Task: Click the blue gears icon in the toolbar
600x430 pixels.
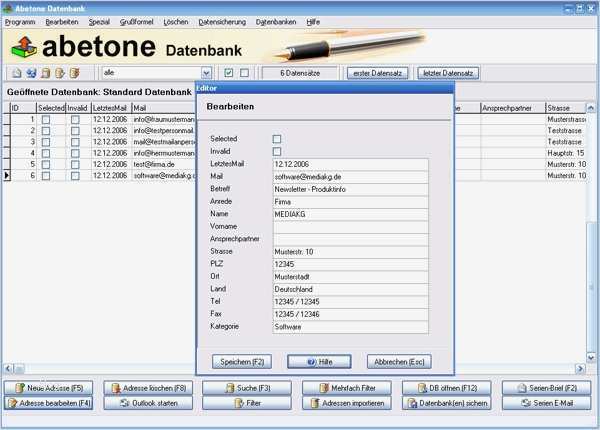Action: [x=31, y=73]
